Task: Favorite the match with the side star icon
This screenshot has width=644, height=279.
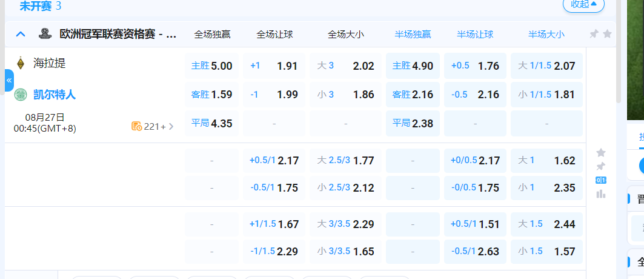Action: [601, 152]
